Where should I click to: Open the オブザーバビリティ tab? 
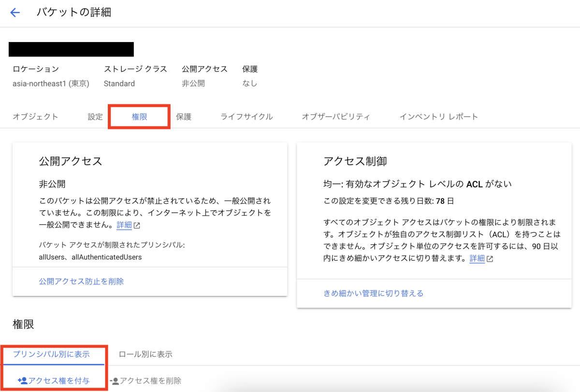(336, 116)
